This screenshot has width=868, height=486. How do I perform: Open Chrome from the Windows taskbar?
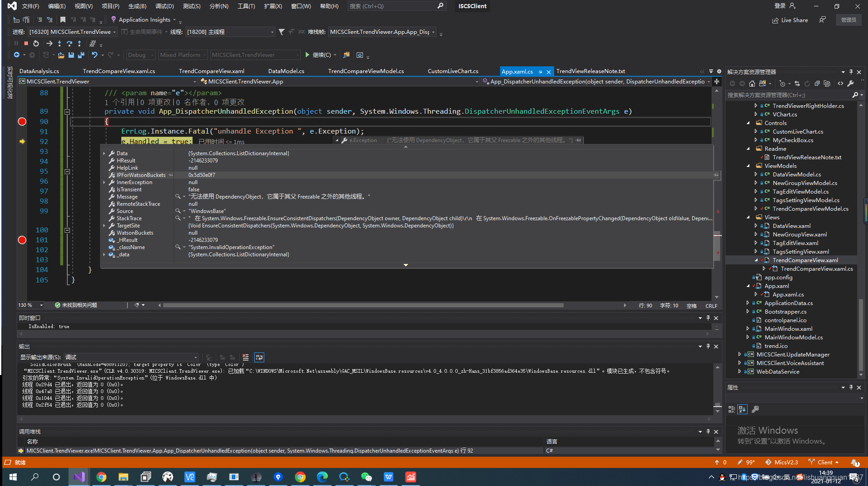pyautogui.click(x=101, y=477)
